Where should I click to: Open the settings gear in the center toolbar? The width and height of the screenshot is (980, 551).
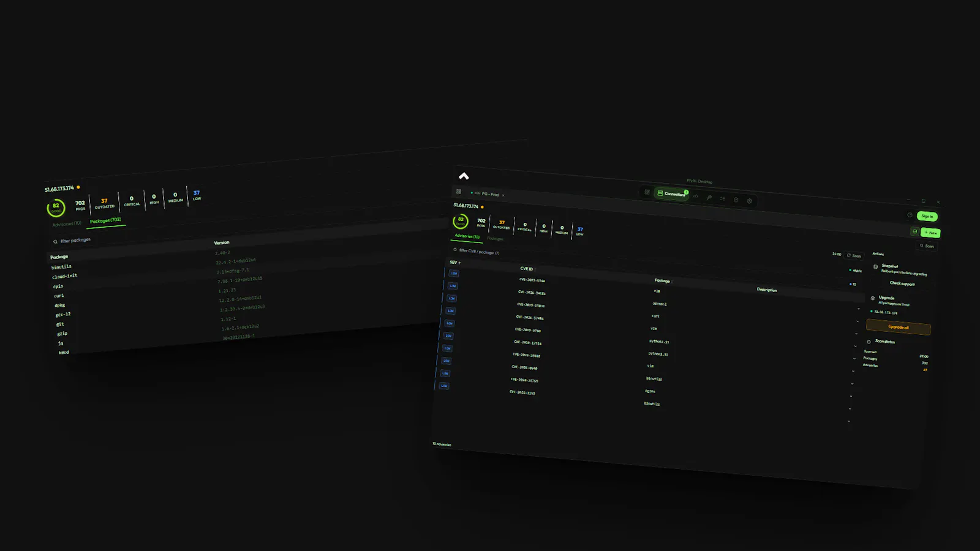(750, 201)
